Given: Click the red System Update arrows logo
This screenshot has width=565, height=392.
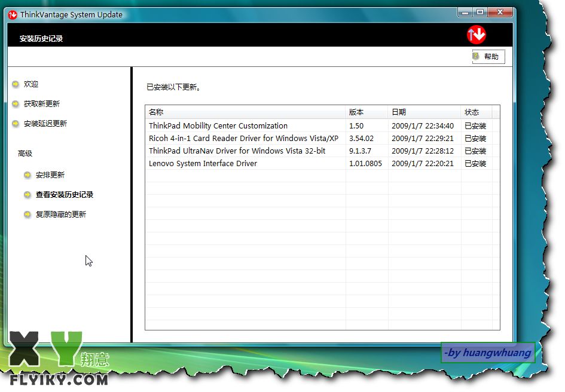Looking at the screenshot, I should tap(477, 35).
